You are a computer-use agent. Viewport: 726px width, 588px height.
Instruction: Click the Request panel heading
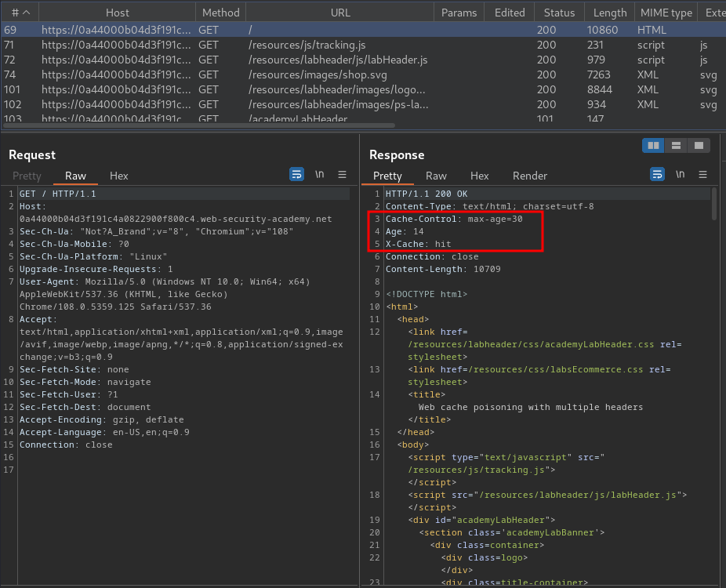pyautogui.click(x=32, y=154)
